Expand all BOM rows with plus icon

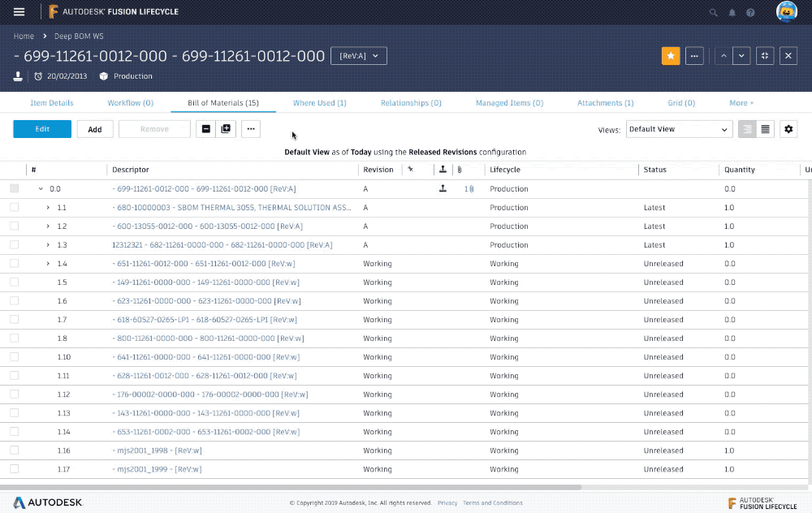[x=226, y=129]
